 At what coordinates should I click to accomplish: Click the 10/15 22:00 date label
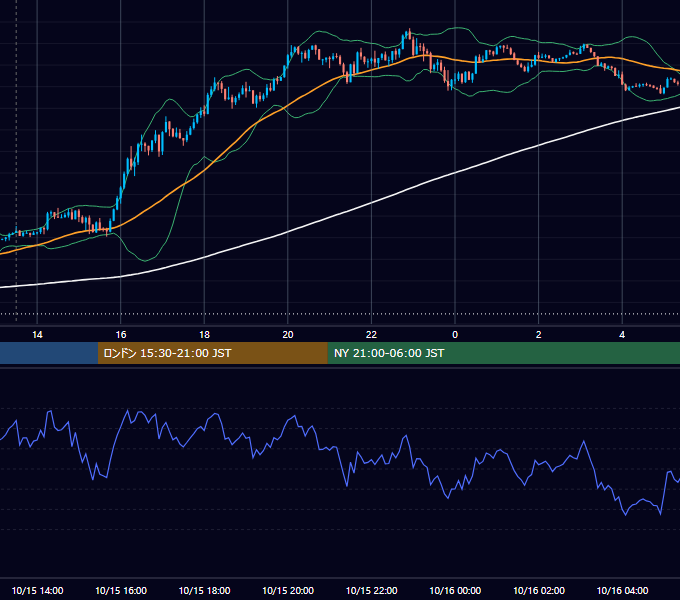pyautogui.click(x=371, y=590)
